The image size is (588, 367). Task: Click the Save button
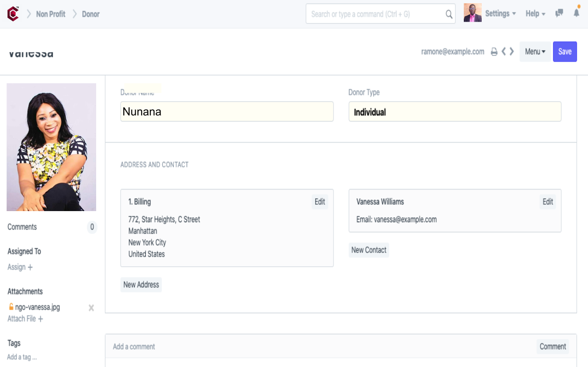point(565,52)
